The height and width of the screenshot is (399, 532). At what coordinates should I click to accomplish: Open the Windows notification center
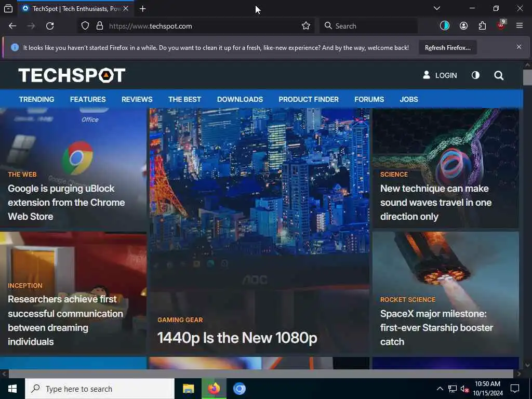click(x=515, y=389)
